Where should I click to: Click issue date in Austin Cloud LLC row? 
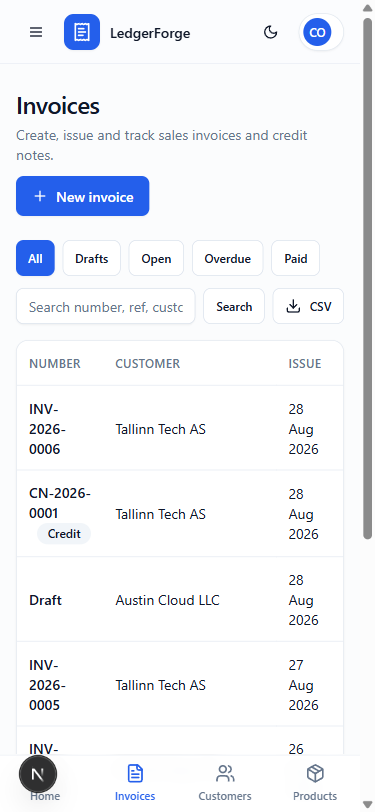(x=304, y=600)
